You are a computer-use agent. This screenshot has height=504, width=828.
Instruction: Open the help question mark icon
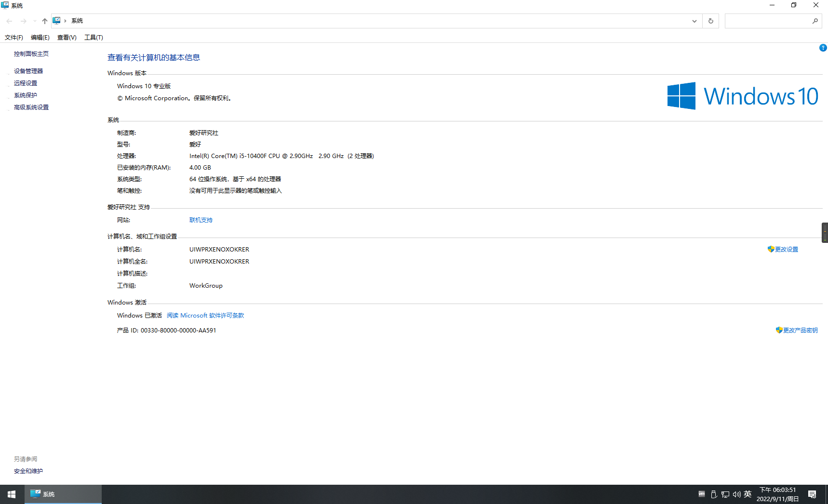823,48
